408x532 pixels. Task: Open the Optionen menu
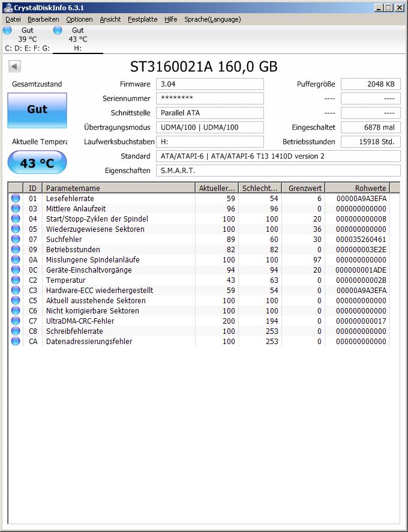pos(79,19)
